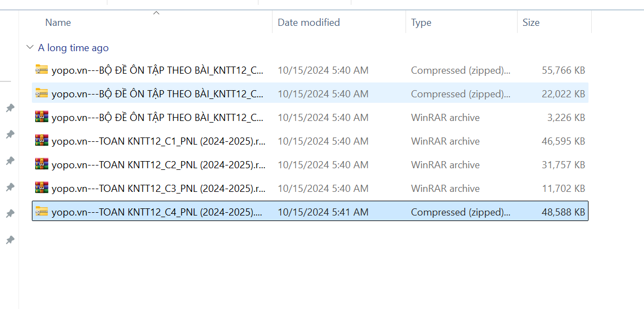
Task: Click the bottommost pin icon in the left sidebar
Action: pyautogui.click(x=10, y=240)
